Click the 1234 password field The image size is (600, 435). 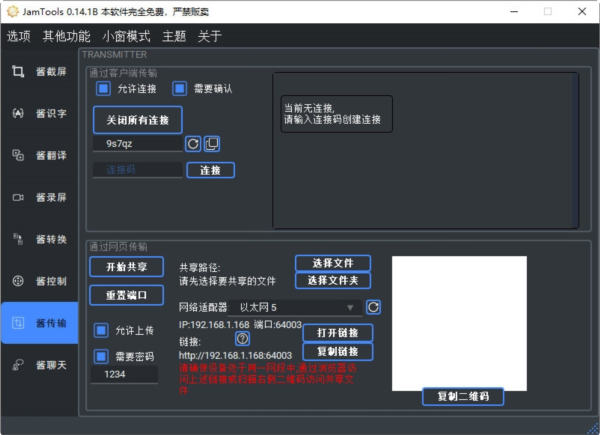coord(124,374)
